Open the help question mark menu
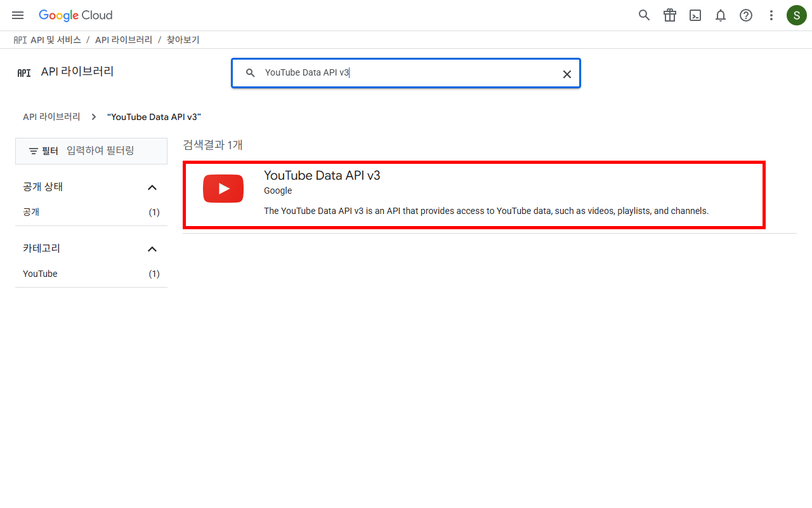812x508 pixels. pyautogui.click(x=746, y=15)
